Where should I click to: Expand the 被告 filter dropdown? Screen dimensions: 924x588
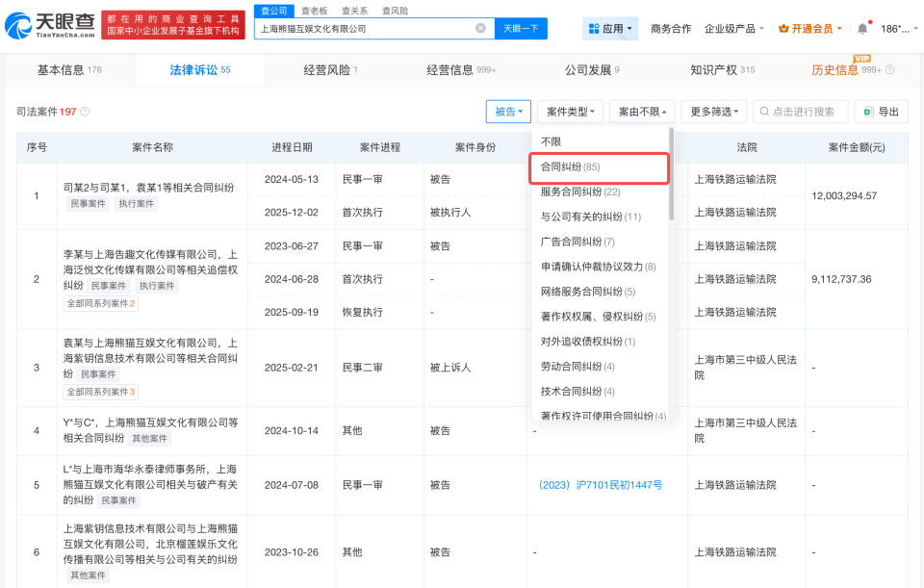pos(509,112)
